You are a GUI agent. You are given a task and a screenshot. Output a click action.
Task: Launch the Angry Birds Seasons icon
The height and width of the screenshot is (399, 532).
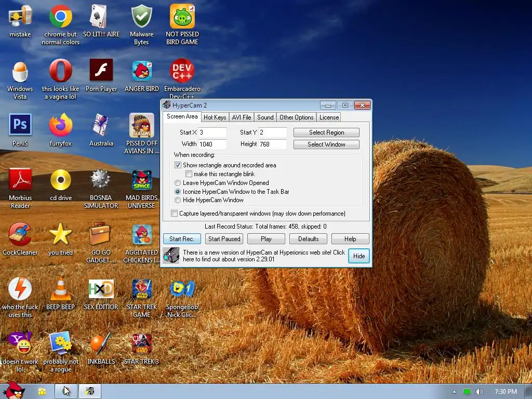[x=141, y=125]
